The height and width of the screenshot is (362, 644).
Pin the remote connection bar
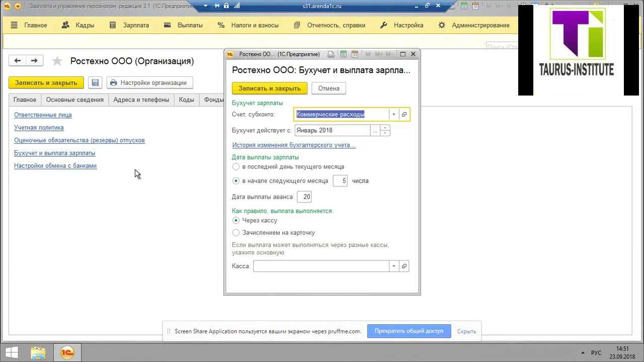[x=217, y=6]
